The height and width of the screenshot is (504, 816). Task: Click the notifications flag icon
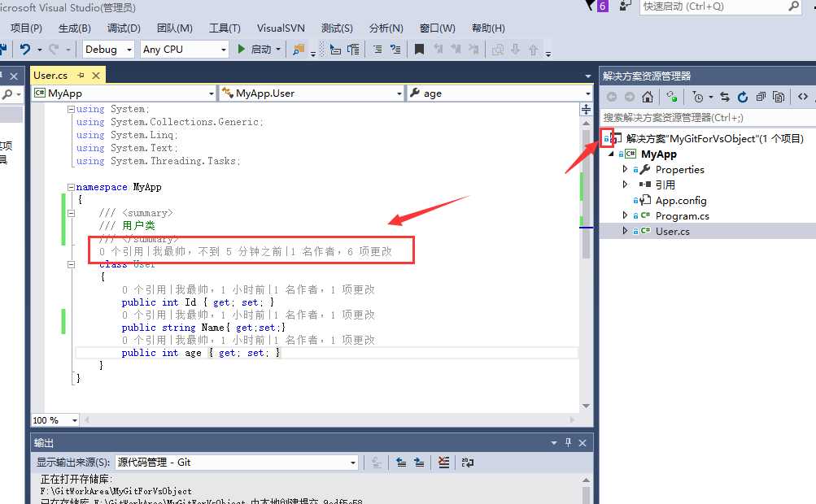tap(590, 5)
